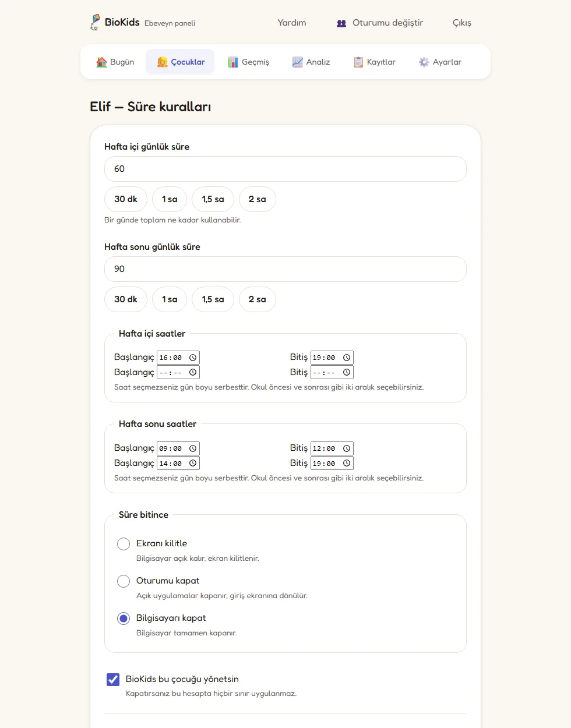Image resolution: width=571 pixels, height=728 pixels.
Task: Click the Çıkış link to log out
Action: tap(462, 23)
